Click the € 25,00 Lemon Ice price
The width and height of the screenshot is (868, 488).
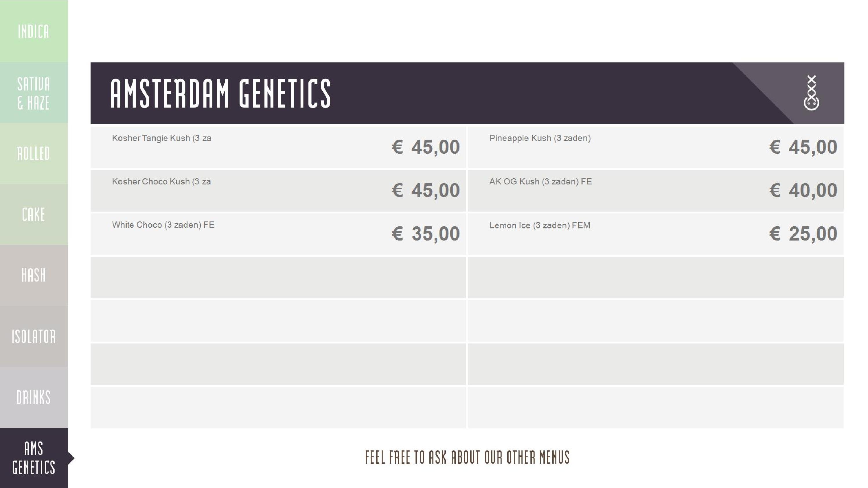[x=803, y=234]
